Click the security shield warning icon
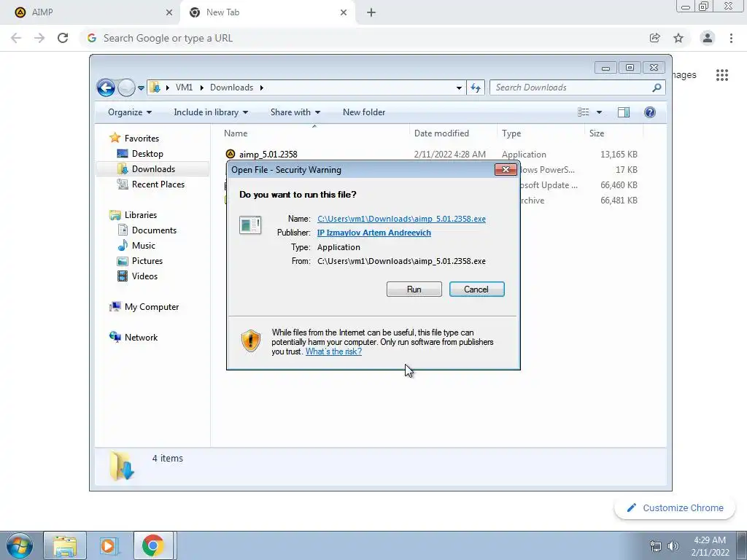 (251, 341)
